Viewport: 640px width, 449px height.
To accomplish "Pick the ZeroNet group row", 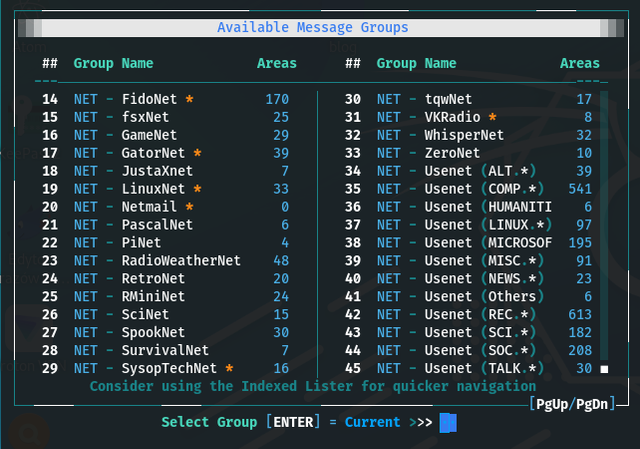I will click(469, 153).
